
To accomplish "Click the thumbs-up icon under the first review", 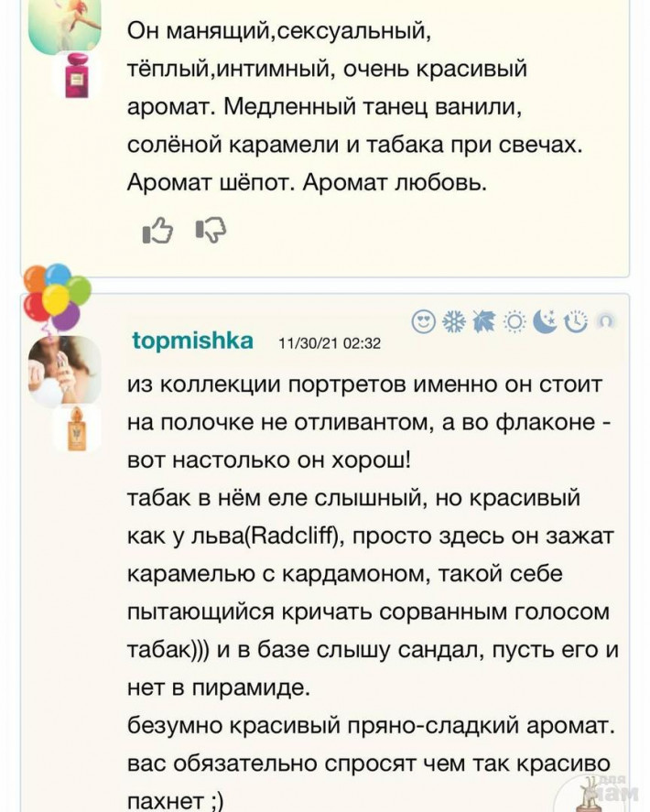I will (157, 232).
